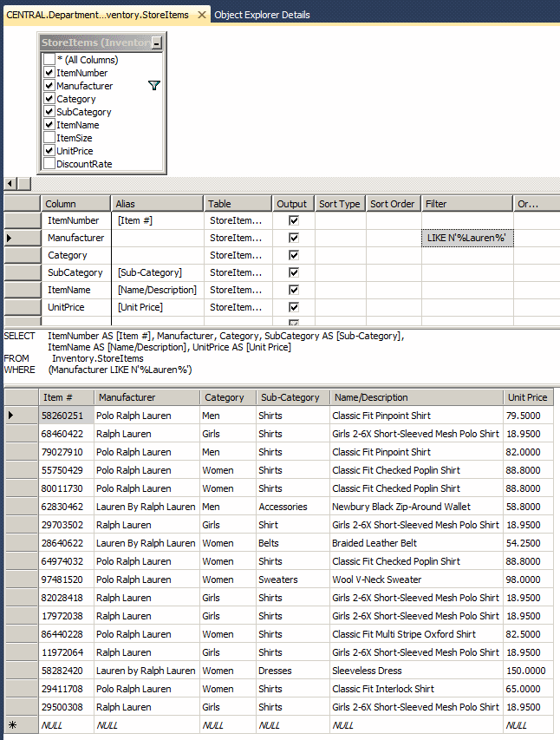Click the Accessories sub-category cell
Viewport: 560px width, 740px height.
coord(293,507)
